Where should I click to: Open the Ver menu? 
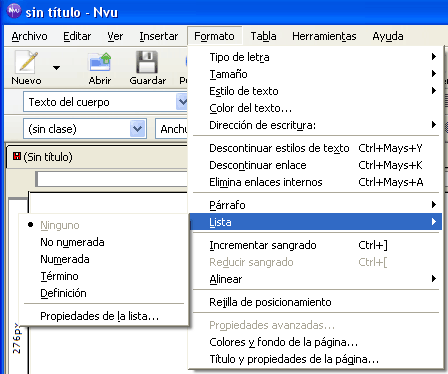(x=115, y=36)
